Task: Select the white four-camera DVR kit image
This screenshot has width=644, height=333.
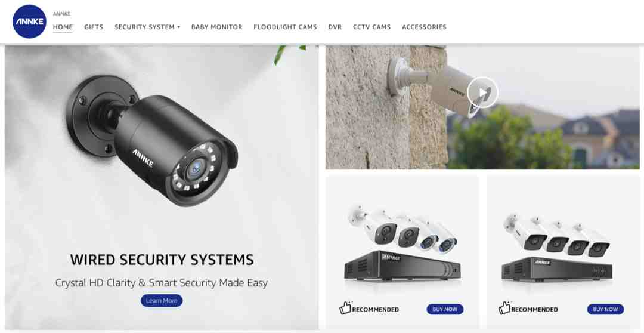Action: tap(558, 246)
